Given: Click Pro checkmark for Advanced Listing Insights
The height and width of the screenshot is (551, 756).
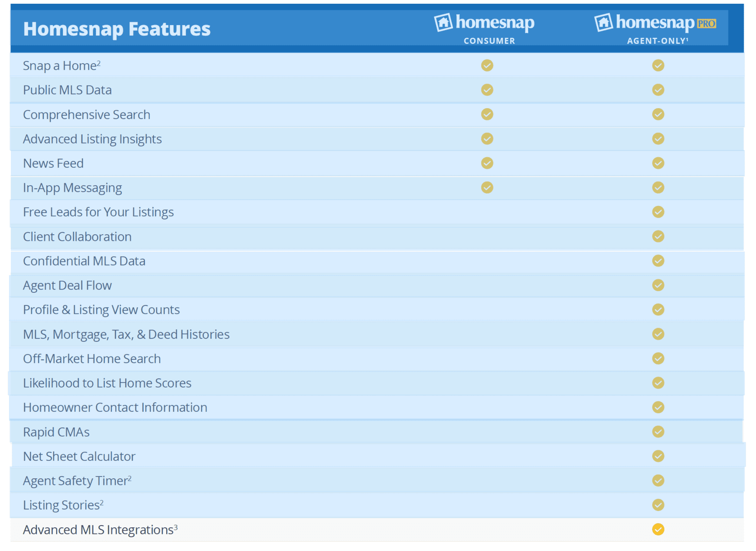Looking at the screenshot, I should tap(658, 138).
